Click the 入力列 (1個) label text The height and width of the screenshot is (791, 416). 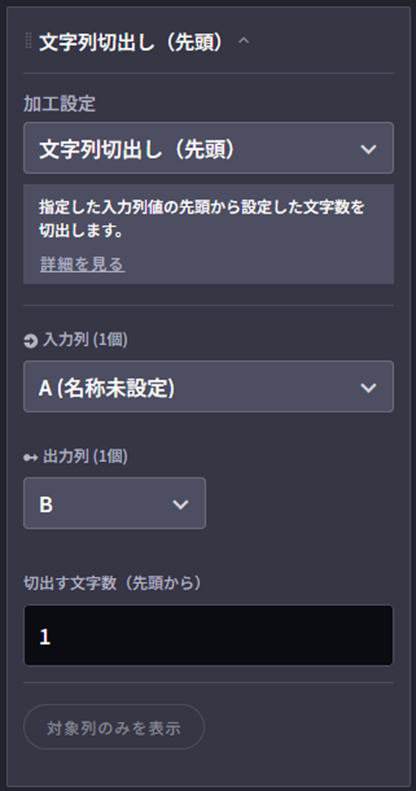85,340
